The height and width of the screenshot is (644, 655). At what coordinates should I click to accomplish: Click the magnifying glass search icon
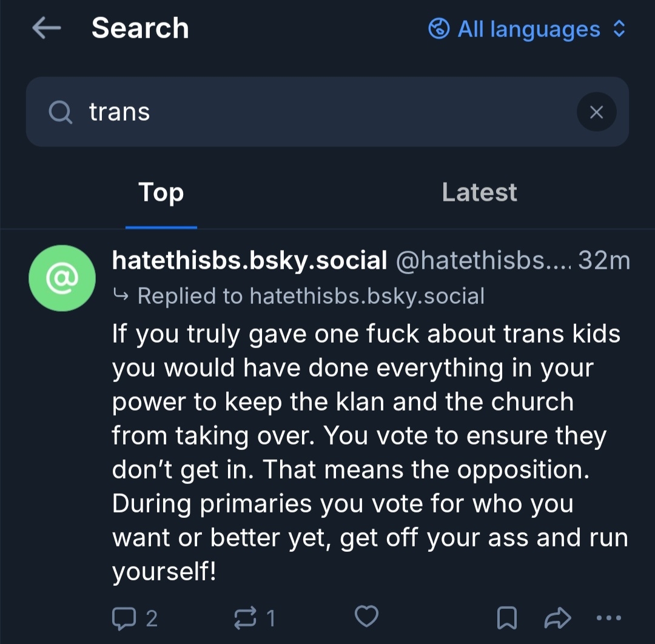(x=59, y=112)
